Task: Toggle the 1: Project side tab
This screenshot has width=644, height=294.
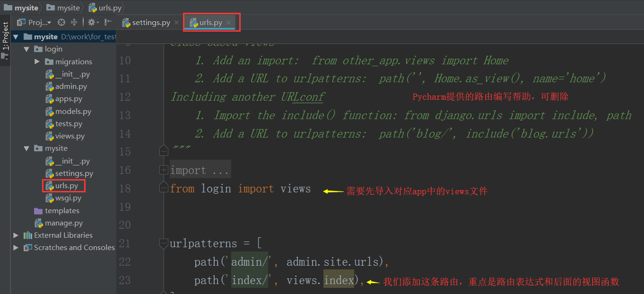Action: pos(5,40)
